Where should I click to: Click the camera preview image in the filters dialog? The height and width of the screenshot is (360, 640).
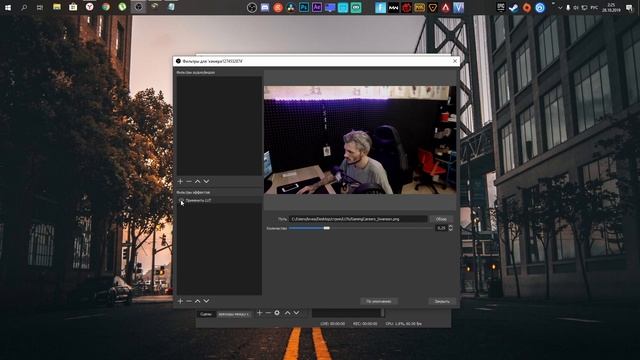[360, 140]
